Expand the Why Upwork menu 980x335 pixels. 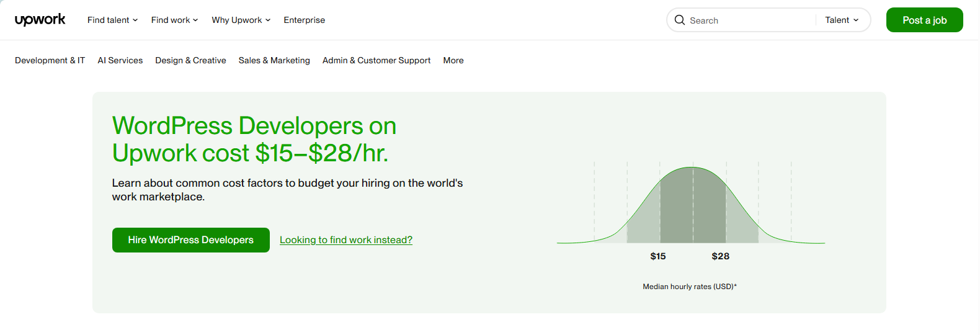pyautogui.click(x=241, y=20)
